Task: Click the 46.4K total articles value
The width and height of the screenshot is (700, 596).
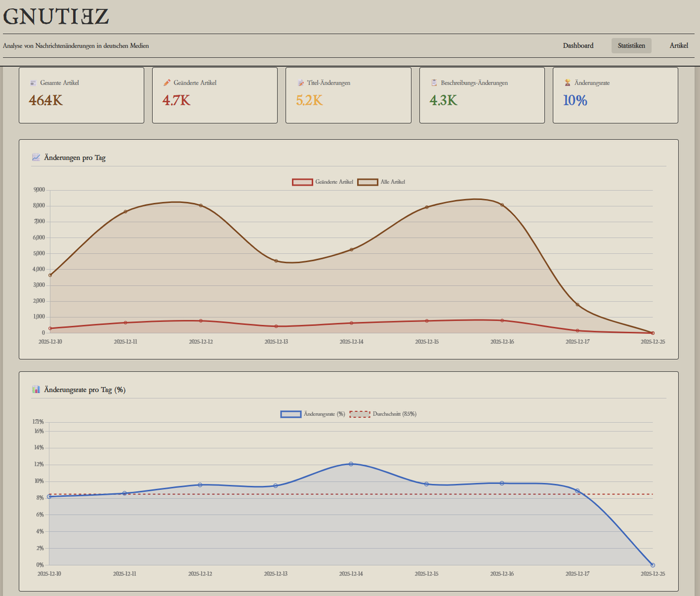Action: (46, 100)
